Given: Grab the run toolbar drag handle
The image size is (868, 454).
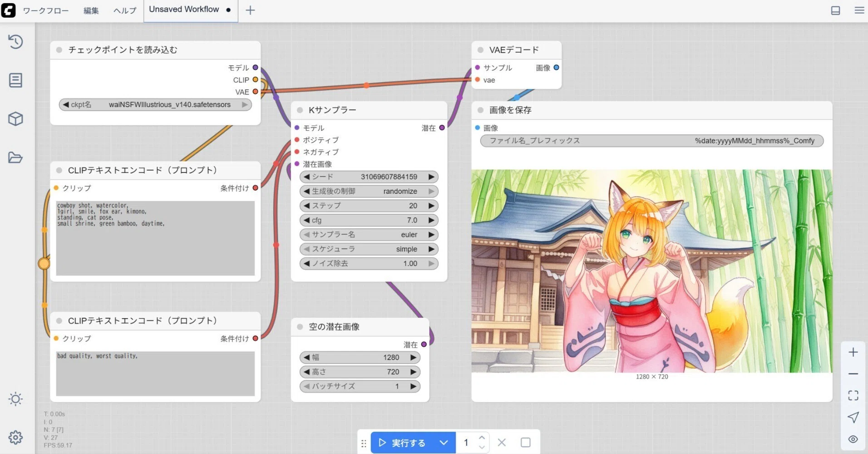Looking at the screenshot, I should [364, 443].
